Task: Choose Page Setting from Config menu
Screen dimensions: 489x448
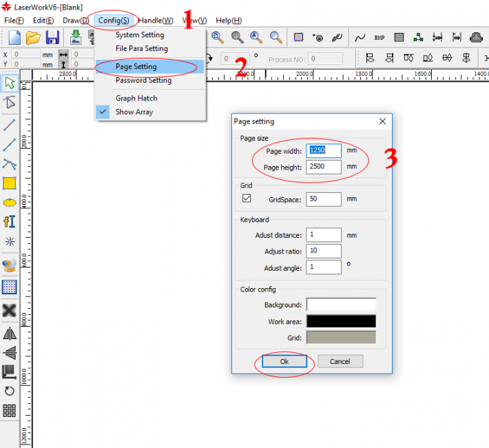Action: [x=136, y=67]
